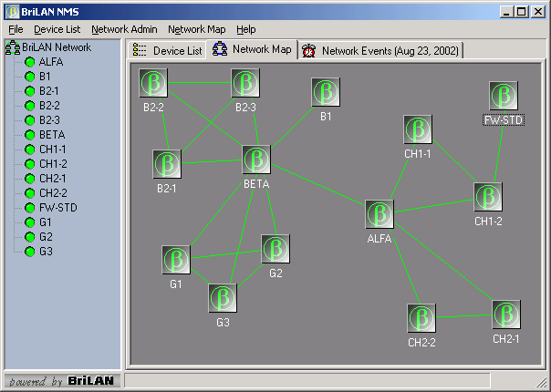
Task: Open the Device List menu
Action: click(57, 29)
